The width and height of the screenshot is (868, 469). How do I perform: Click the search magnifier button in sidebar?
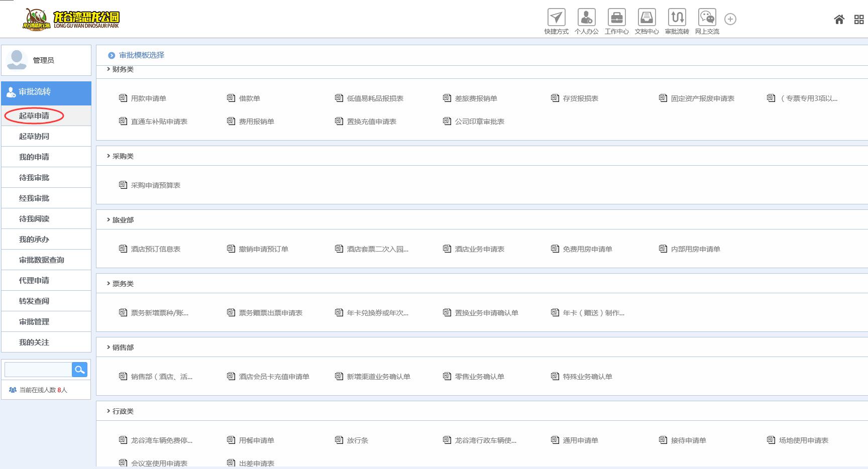(79, 370)
